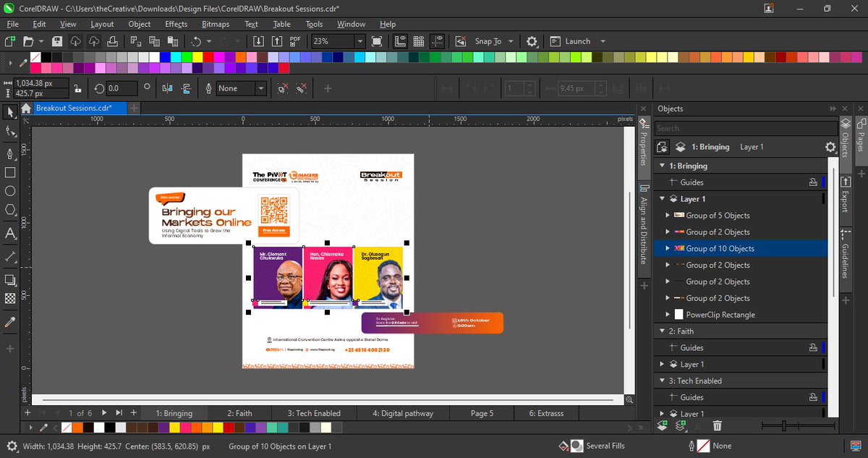This screenshot has width=868, height=458.
Task: Toggle grid display
Action: (419, 41)
